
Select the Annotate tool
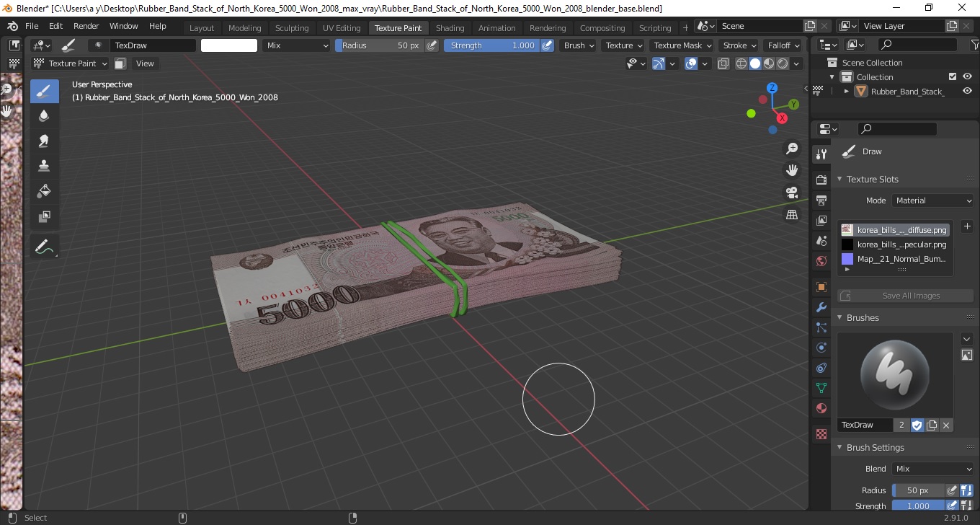(x=44, y=247)
